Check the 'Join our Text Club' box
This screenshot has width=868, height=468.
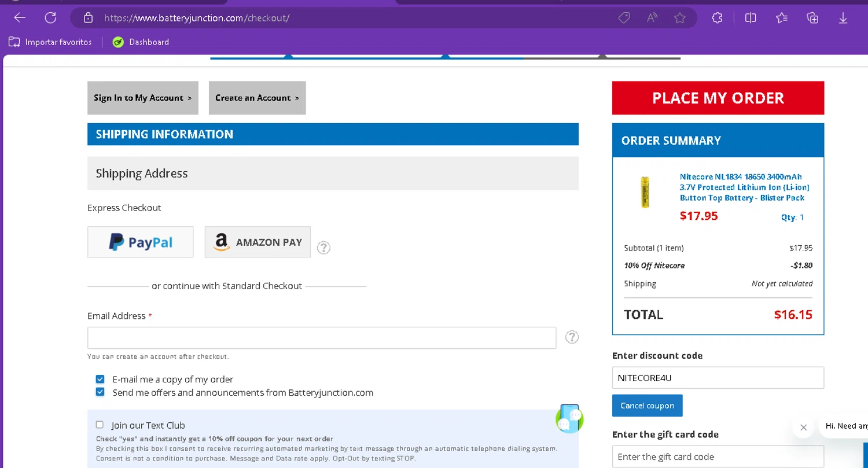(x=100, y=425)
